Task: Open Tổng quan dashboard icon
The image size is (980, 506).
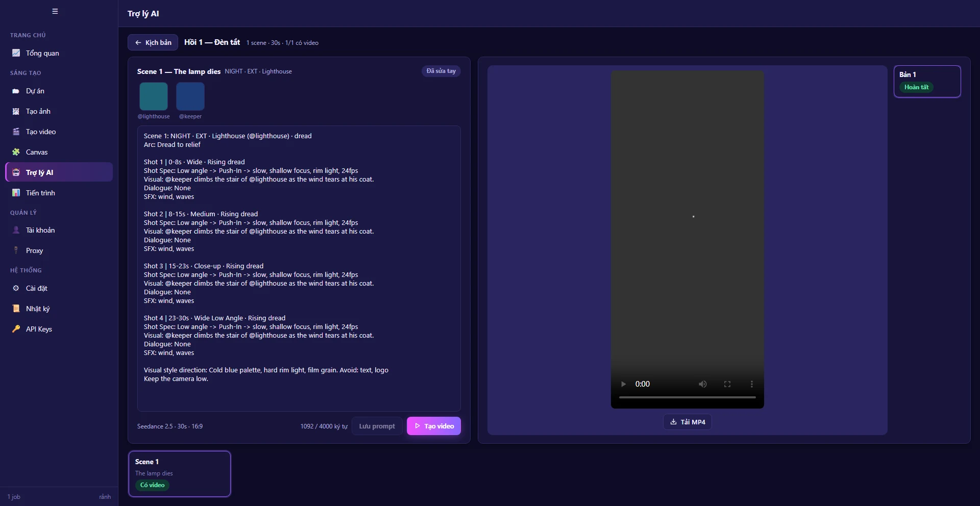Action: pyautogui.click(x=16, y=53)
